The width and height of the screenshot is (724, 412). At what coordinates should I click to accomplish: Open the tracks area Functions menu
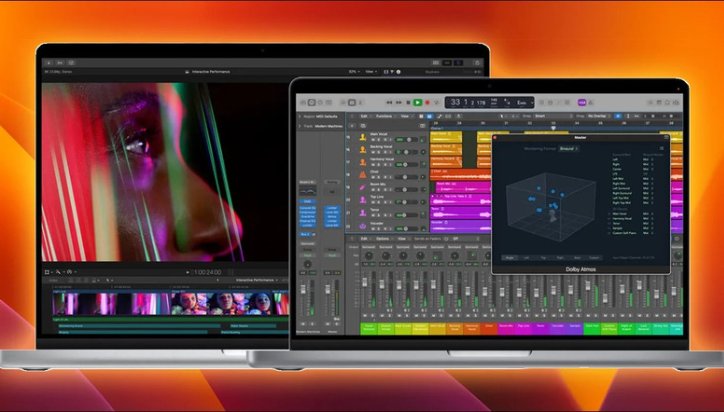tap(384, 116)
